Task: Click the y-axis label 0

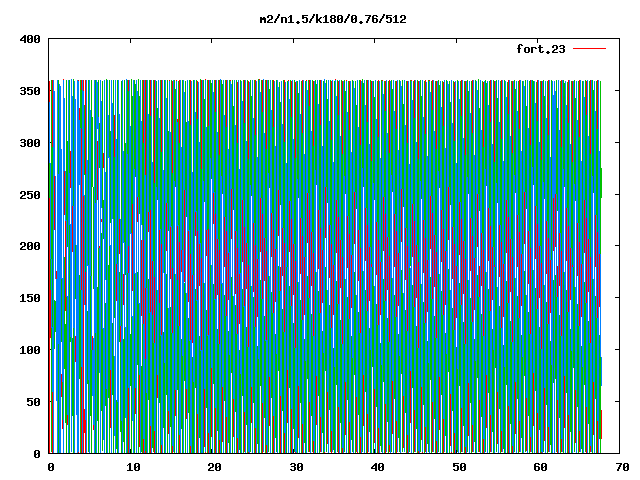Action: click(37, 453)
